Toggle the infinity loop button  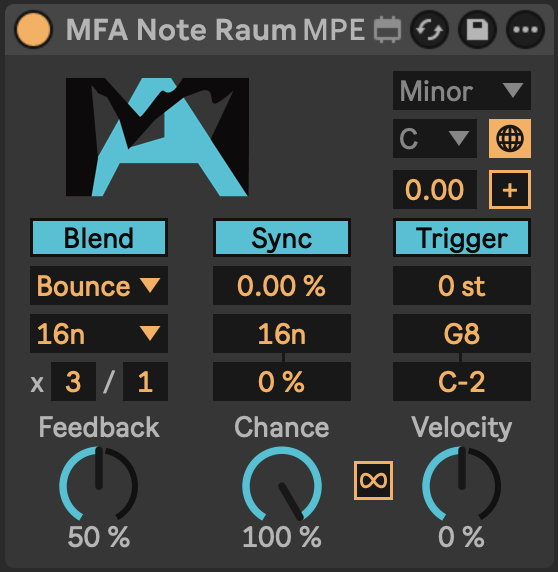coord(373,480)
